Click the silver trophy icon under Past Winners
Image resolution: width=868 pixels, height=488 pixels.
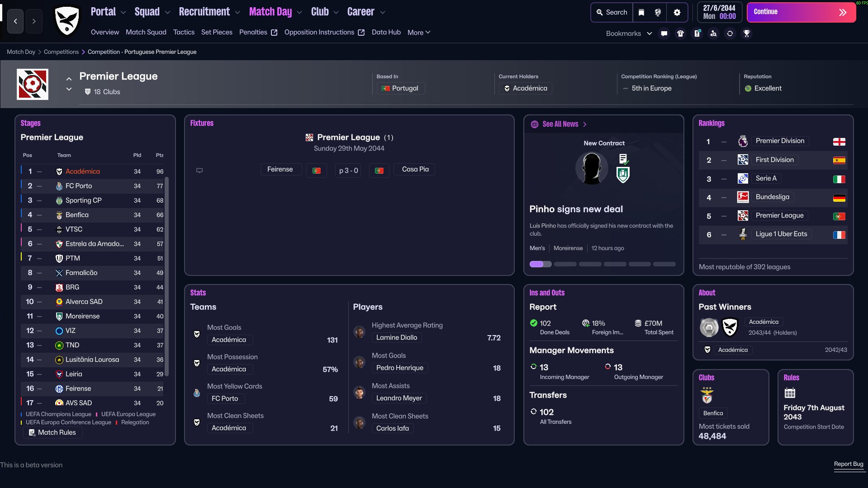(x=709, y=327)
